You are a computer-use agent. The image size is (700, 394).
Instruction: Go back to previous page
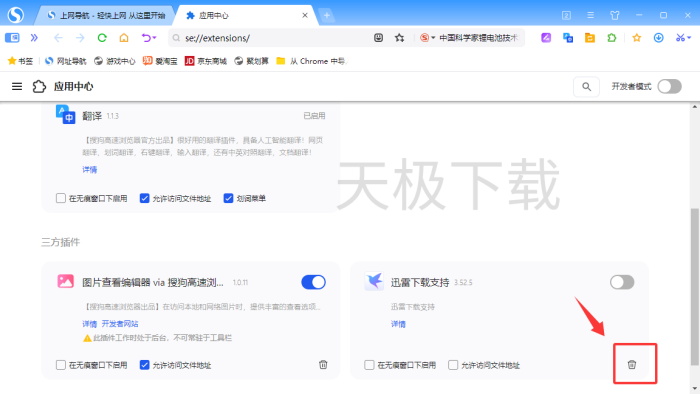[x=58, y=38]
